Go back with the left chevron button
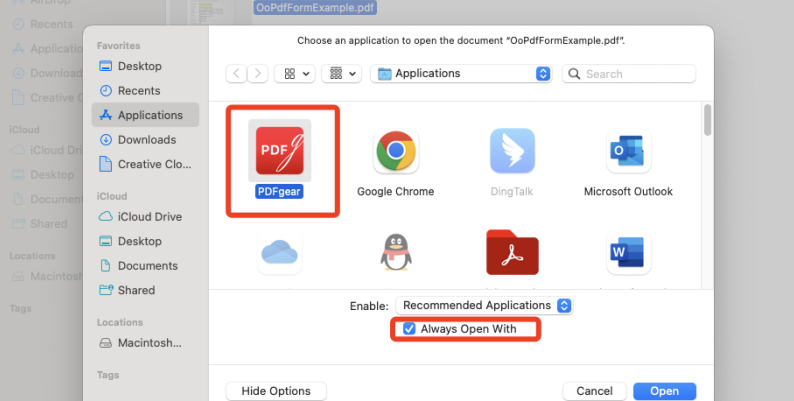Image resolution: width=794 pixels, height=401 pixels. (236, 73)
